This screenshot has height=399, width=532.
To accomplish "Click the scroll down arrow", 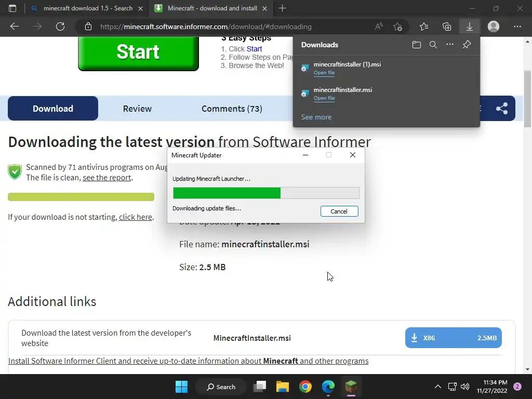I will (x=527, y=369).
